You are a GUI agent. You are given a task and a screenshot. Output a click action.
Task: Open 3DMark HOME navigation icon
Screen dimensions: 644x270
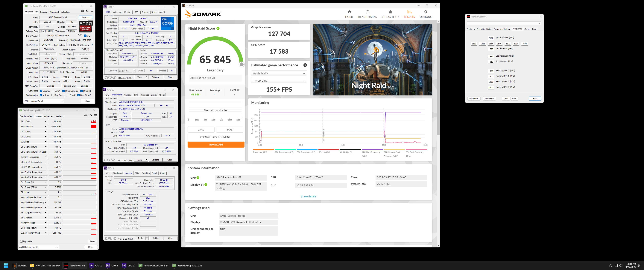pos(349,12)
